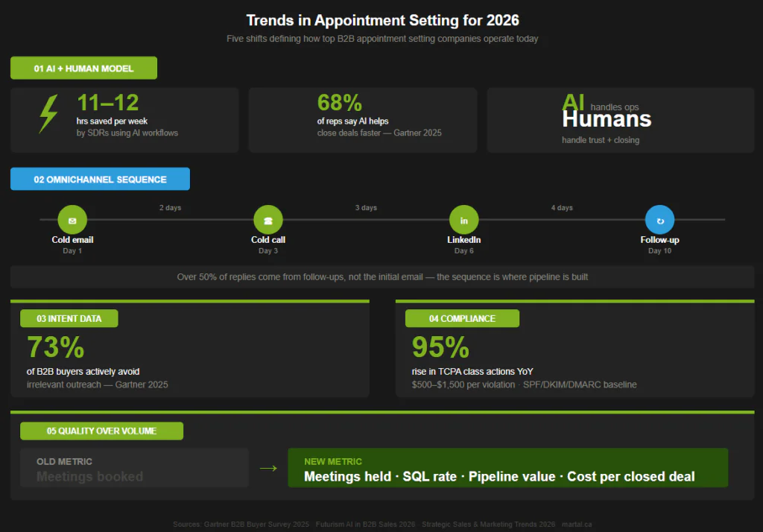The image size is (763, 532).
Task: Click the text handles ops
Action: coord(615,107)
